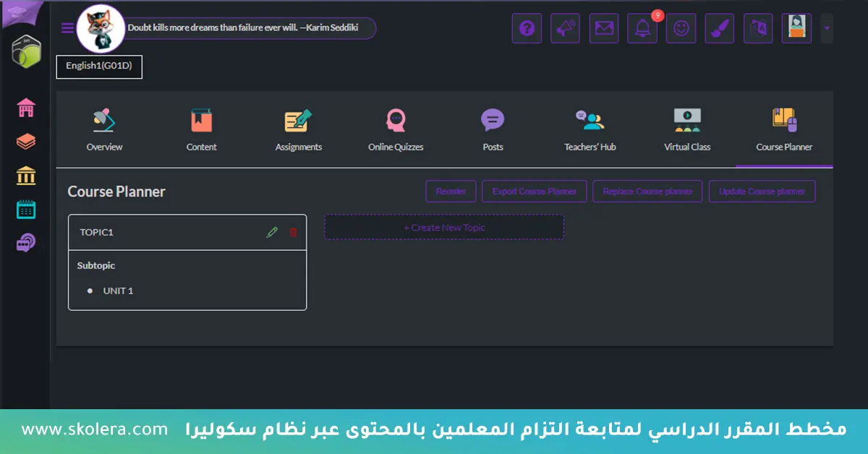Click the yellow institution sidebar icon
Screen dimensions: 868x454
click(26, 175)
